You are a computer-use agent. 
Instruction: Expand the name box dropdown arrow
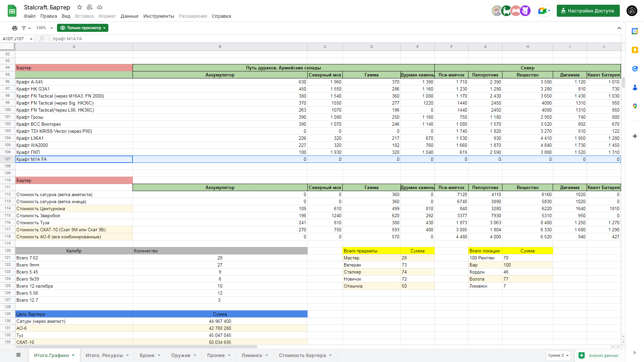[x=31, y=39]
